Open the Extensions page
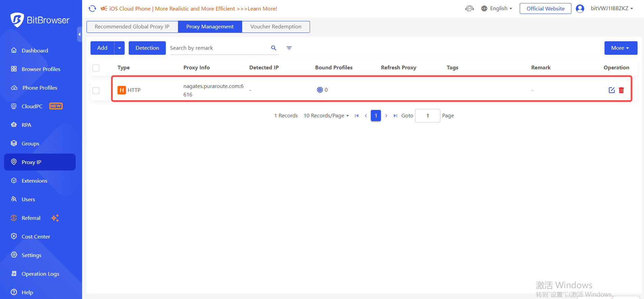The width and height of the screenshot is (644, 299). [40, 181]
